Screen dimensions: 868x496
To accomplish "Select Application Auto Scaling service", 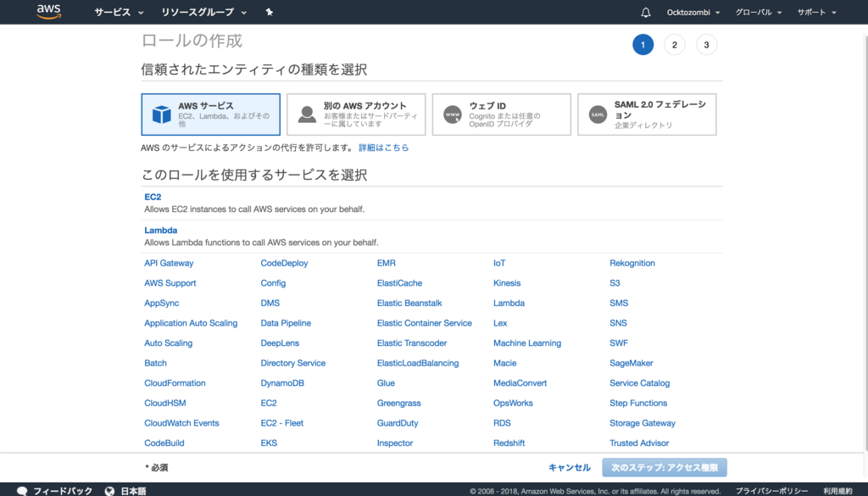I will (191, 323).
